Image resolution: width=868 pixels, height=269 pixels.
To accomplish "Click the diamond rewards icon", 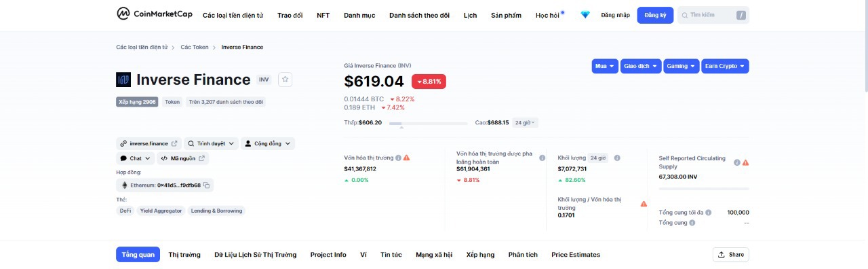I will 585,15.
